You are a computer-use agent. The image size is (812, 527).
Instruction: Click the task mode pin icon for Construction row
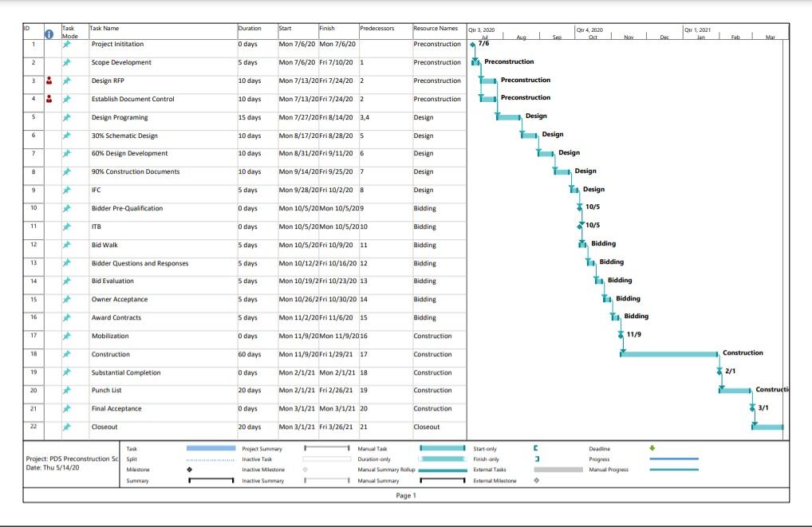pos(66,355)
